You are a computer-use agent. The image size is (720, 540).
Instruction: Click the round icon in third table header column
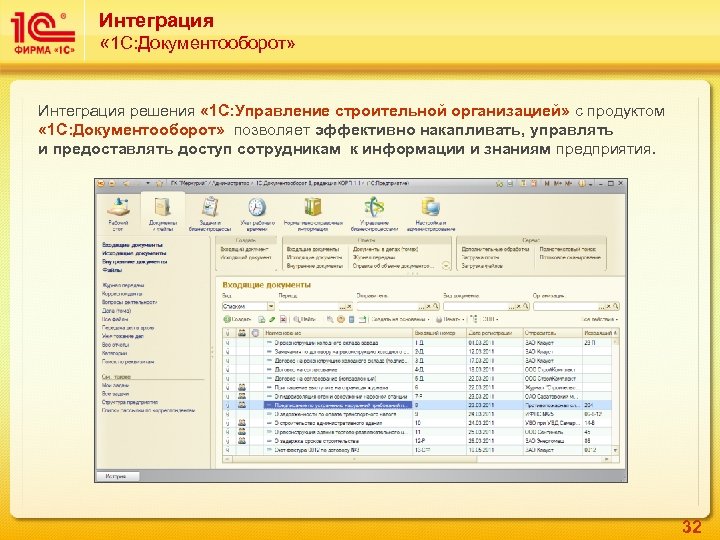(x=256, y=333)
